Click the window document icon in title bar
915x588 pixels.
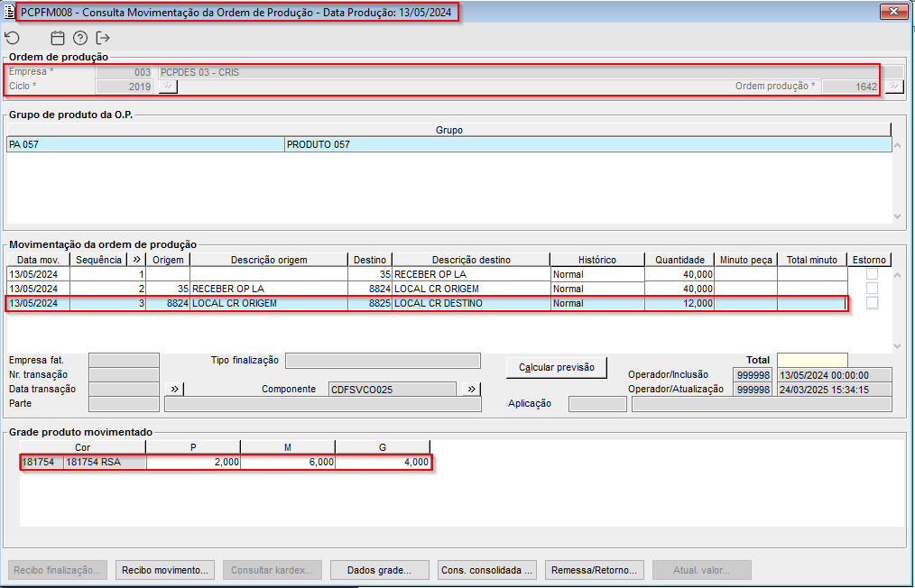(9, 12)
